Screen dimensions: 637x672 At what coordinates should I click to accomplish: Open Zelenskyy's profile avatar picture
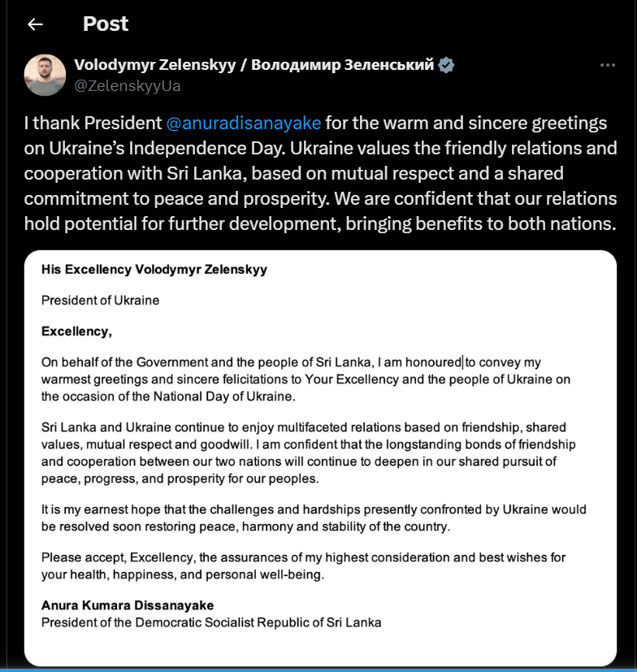pos(45,75)
